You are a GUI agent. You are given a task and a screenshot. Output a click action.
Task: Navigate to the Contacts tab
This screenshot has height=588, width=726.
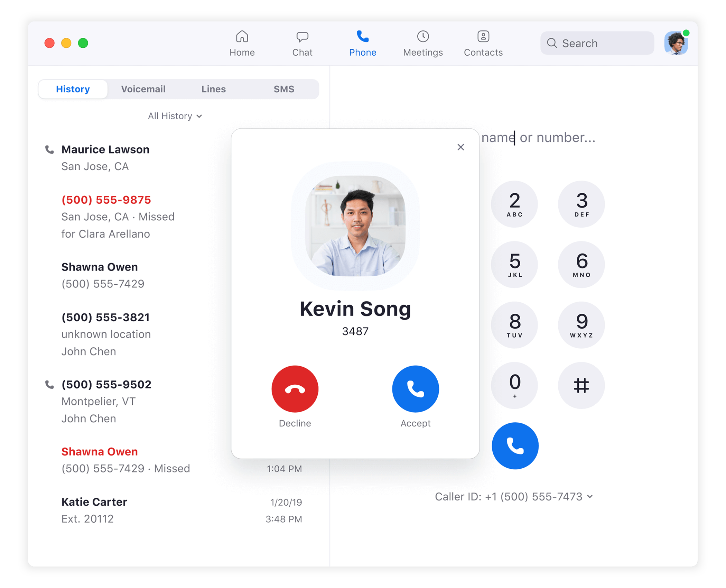click(x=483, y=44)
